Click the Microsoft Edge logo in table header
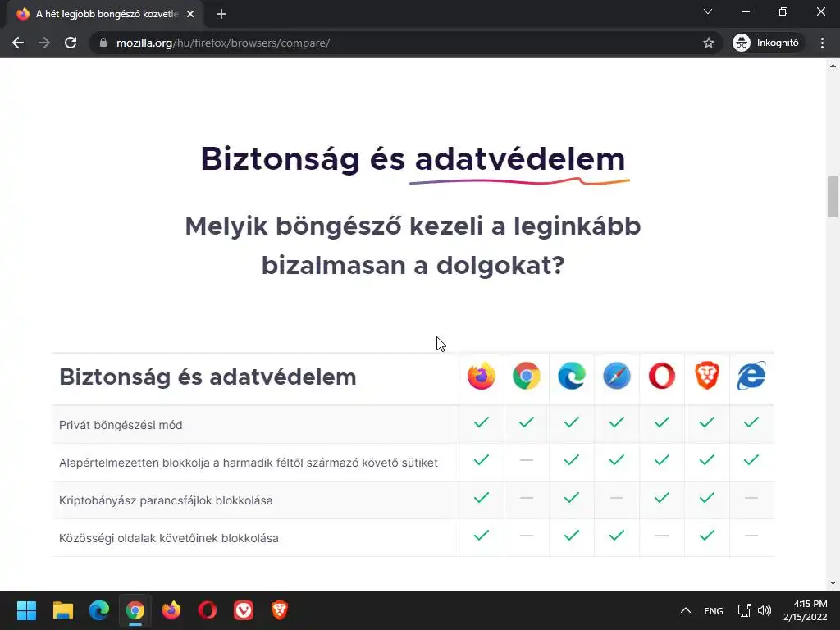The width and height of the screenshot is (840, 630). coord(572,376)
